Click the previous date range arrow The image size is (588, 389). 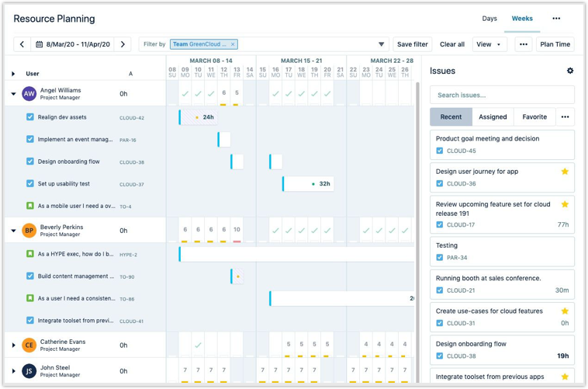(22, 45)
